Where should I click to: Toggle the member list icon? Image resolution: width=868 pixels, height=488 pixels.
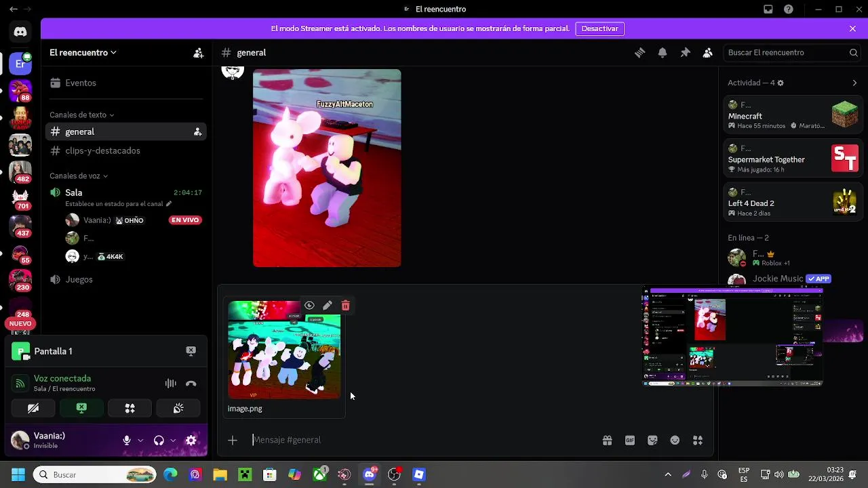[708, 53]
